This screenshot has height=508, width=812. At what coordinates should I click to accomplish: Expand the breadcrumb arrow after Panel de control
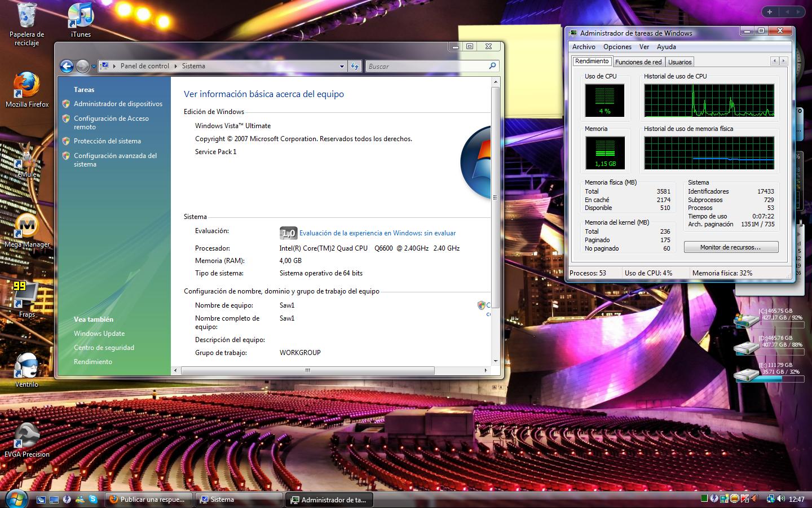tap(175, 66)
